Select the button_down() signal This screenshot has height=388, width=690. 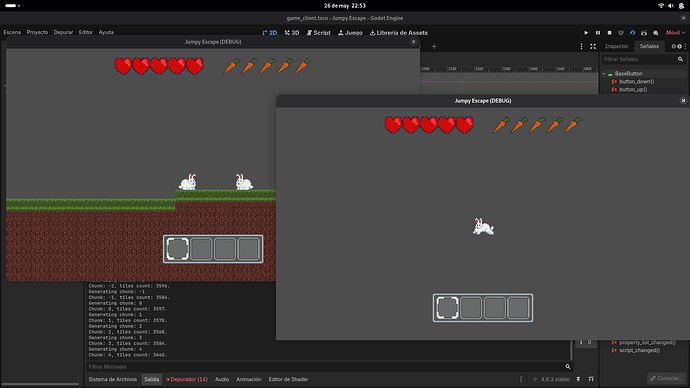pyautogui.click(x=636, y=81)
